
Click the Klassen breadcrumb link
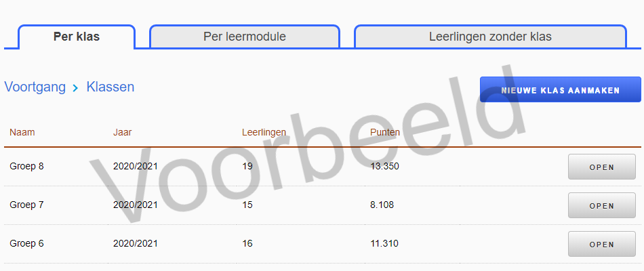110,87
